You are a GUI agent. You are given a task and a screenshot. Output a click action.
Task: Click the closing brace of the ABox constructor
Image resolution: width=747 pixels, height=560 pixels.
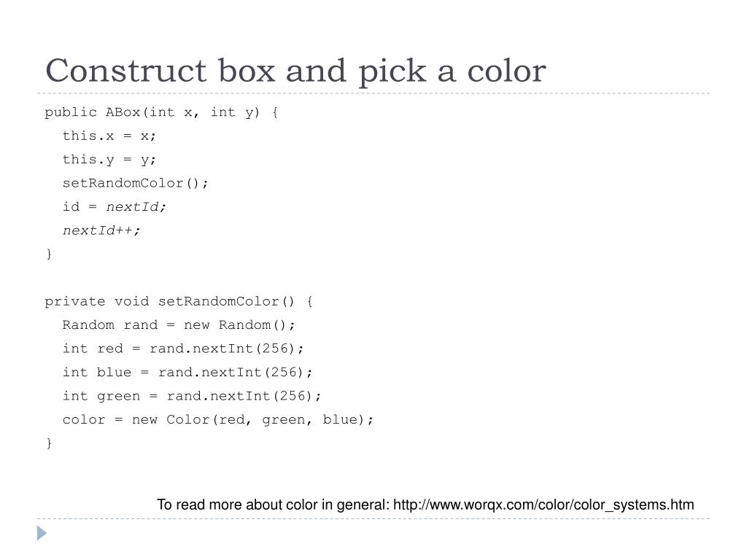[49, 254]
